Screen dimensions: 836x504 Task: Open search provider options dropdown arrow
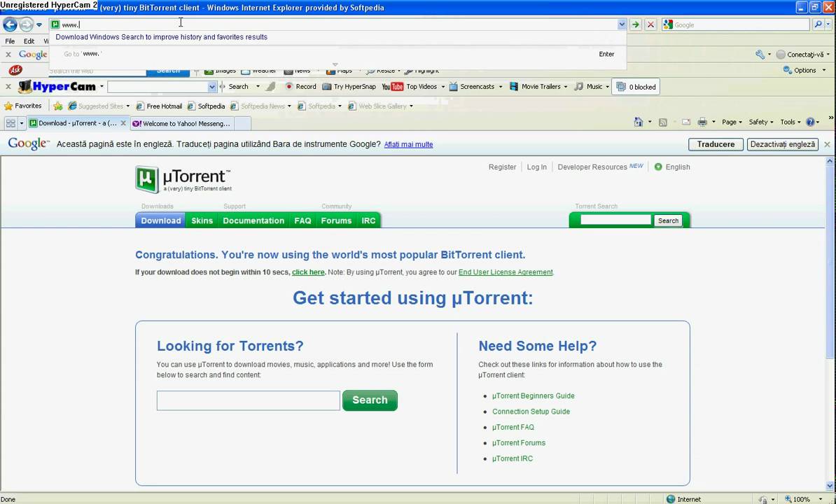(828, 24)
